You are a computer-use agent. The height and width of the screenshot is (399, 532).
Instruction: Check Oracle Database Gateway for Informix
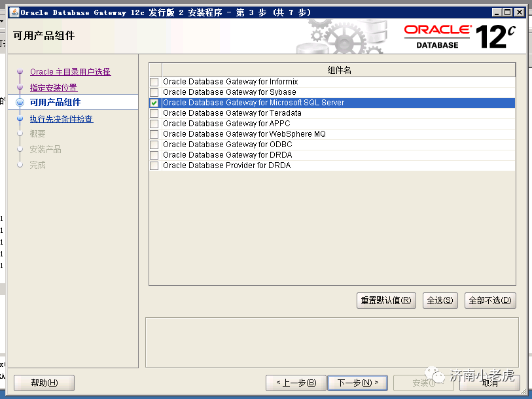pos(154,82)
